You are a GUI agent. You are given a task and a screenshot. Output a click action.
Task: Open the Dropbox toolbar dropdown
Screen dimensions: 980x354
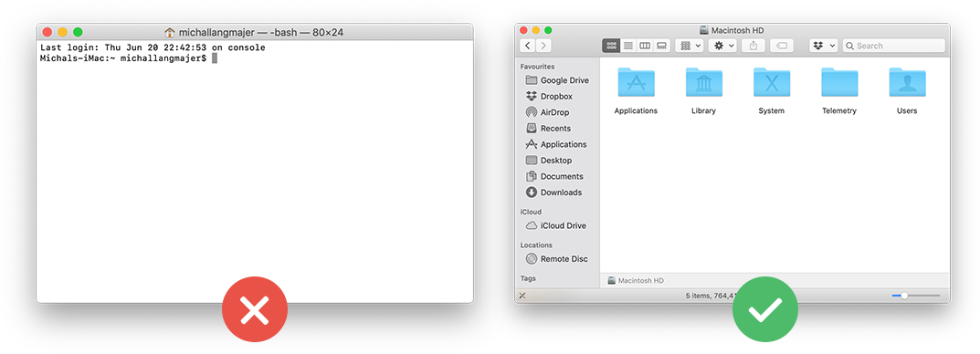click(824, 46)
